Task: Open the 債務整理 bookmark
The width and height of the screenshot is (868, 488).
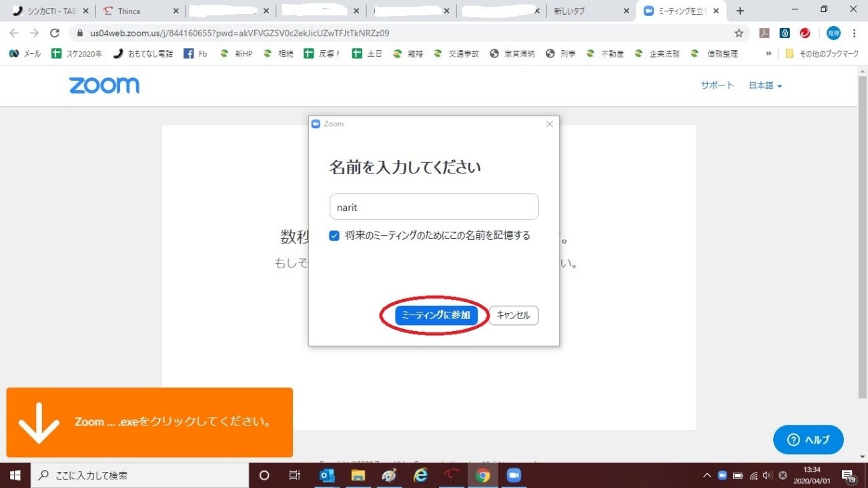Action: [x=714, y=53]
